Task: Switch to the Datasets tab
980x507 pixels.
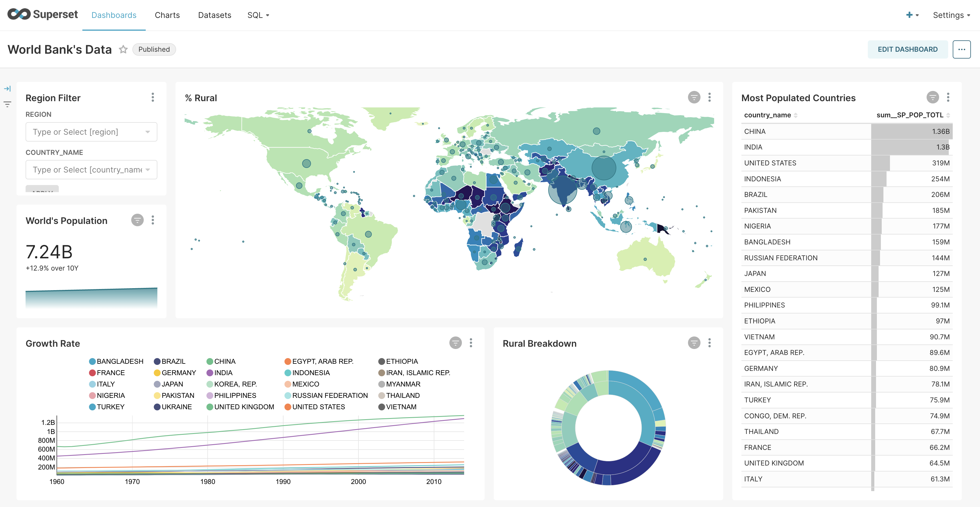Action: pyautogui.click(x=214, y=15)
